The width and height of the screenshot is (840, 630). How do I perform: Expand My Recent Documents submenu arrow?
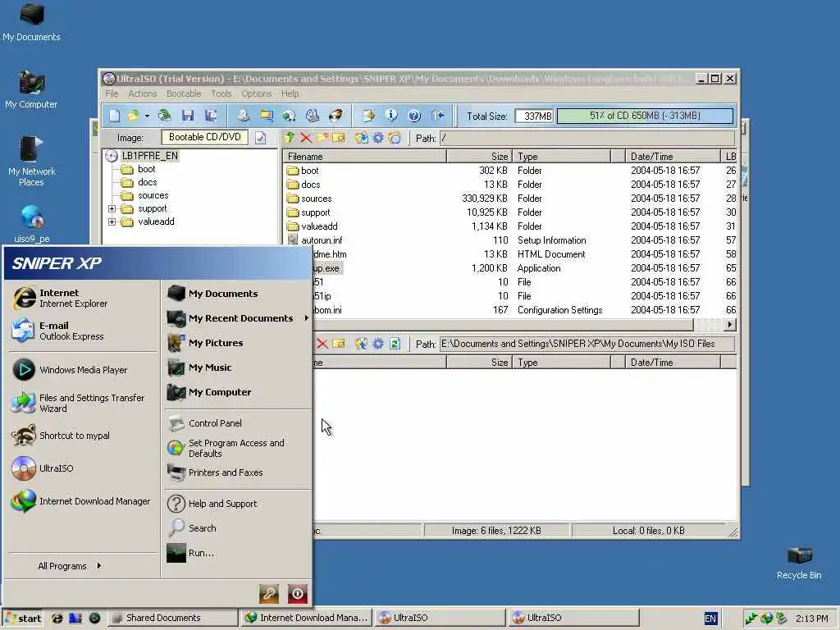307,318
